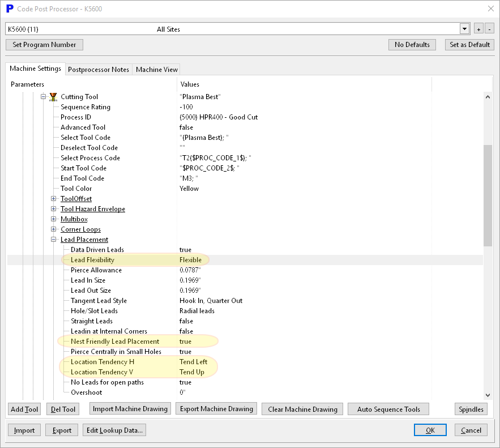Click the Hook In, Quarter Out value
The image size is (500, 448).
(x=211, y=301)
